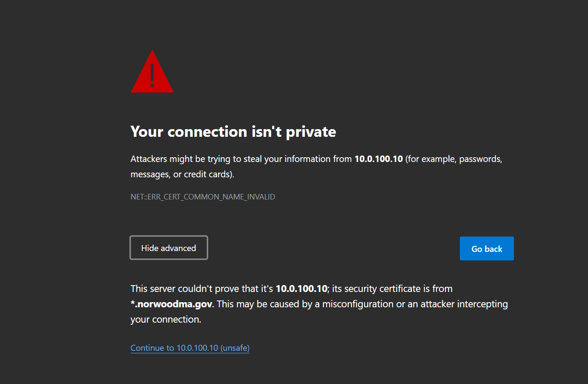Viewport: 588px width, 384px height.
Task: Click bold 10.0.100.10 after "prove that it's"
Action: tap(301, 289)
